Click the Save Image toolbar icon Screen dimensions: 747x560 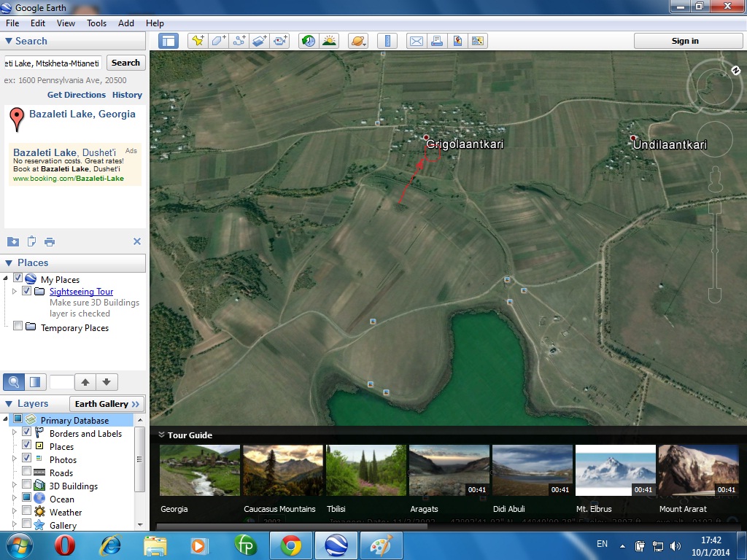pos(457,41)
